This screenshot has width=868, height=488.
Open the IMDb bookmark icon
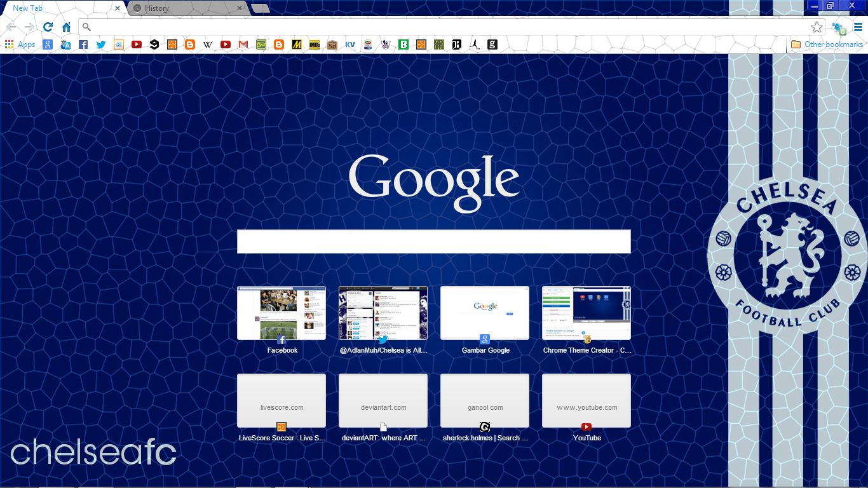click(x=315, y=44)
